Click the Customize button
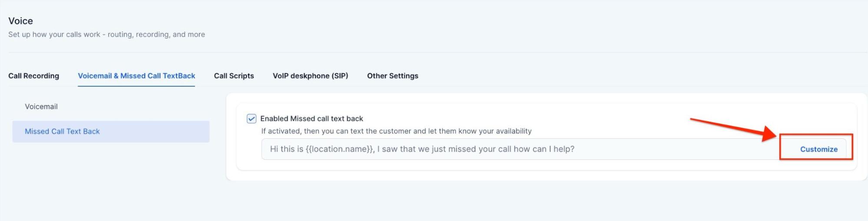Viewport: 868px width, 221px height. click(818, 149)
